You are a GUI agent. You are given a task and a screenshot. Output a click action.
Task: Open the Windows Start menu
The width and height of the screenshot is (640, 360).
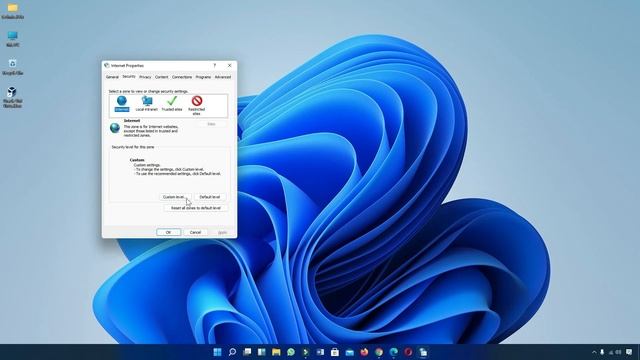click(218, 352)
